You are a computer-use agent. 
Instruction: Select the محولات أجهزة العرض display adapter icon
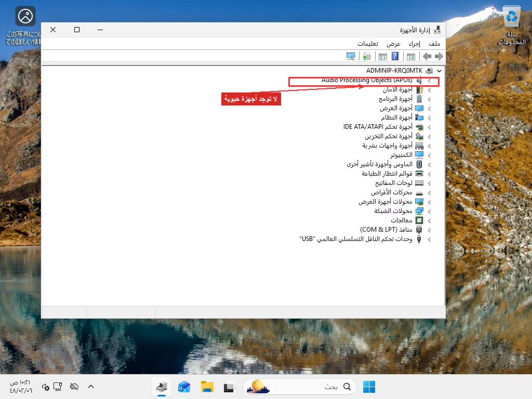click(x=419, y=202)
